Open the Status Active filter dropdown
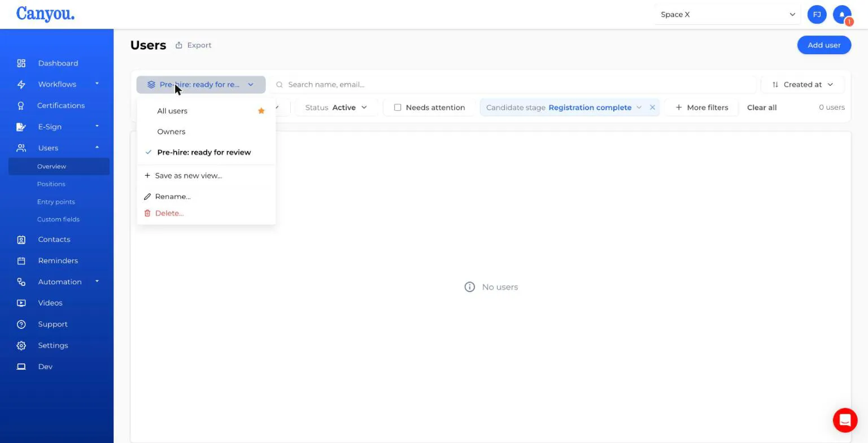 click(x=336, y=107)
